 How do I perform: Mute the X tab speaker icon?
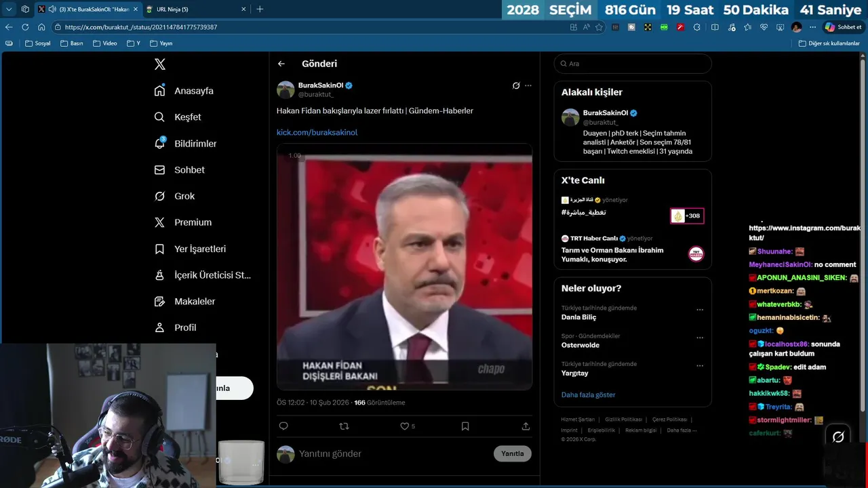click(x=52, y=9)
